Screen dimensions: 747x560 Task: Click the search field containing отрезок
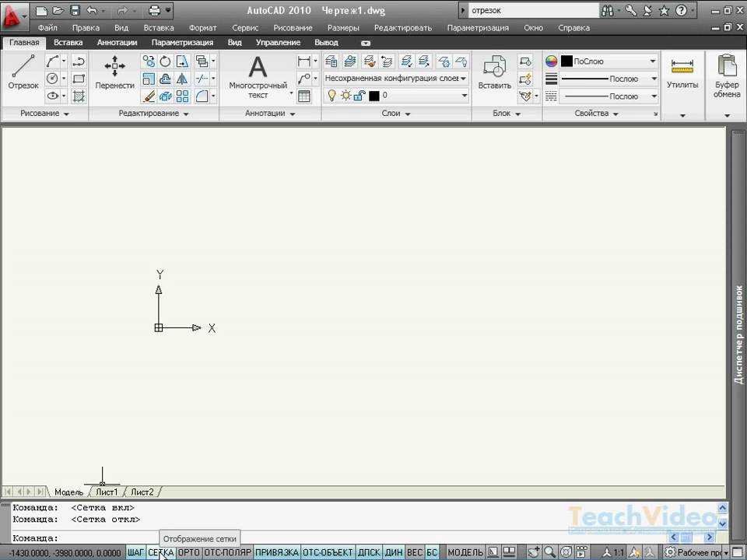click(x=534, y=10)
